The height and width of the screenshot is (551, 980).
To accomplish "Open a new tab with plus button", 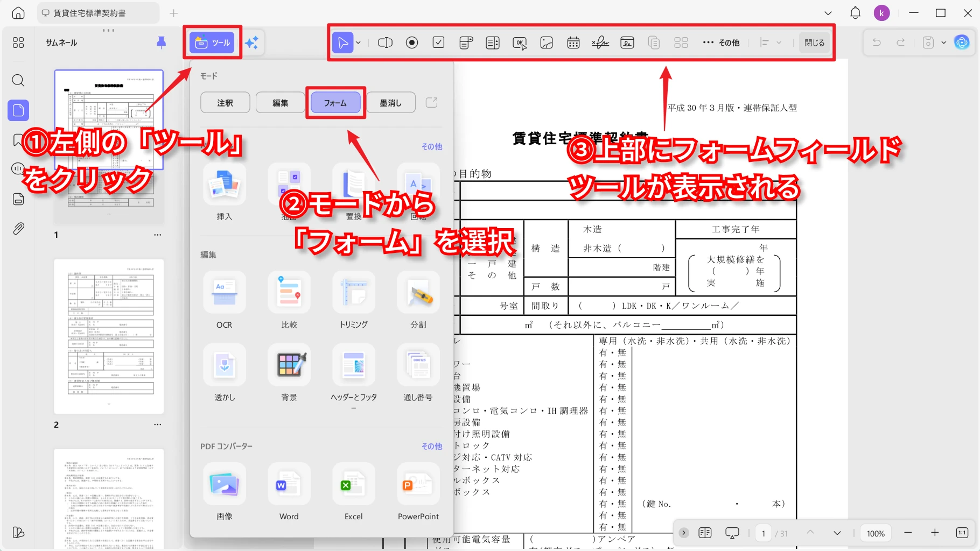I will point(173,13).
